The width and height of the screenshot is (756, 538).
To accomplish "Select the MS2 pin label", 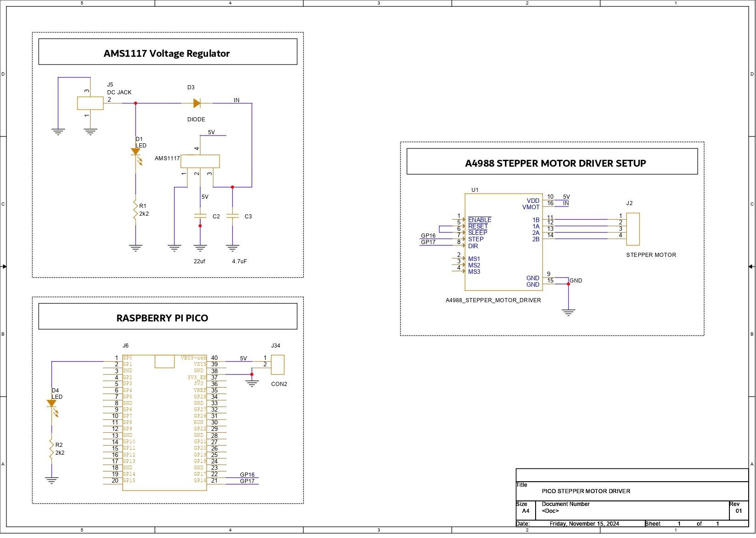I will (474, 265).
